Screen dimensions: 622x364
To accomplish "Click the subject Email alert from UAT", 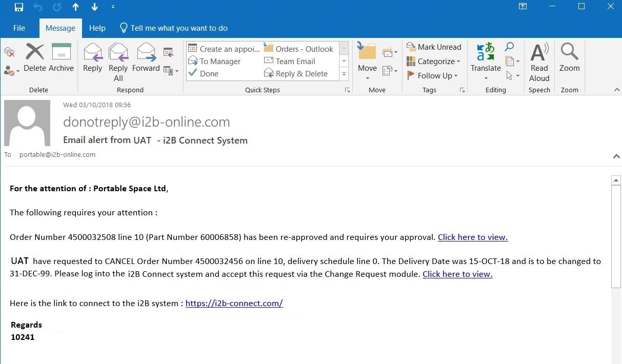I will coord(155,140).
